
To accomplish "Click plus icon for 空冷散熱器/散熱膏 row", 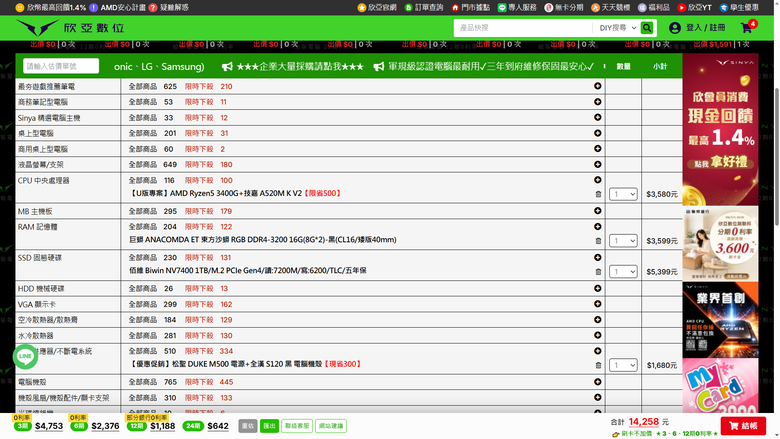I will [597, 320].
